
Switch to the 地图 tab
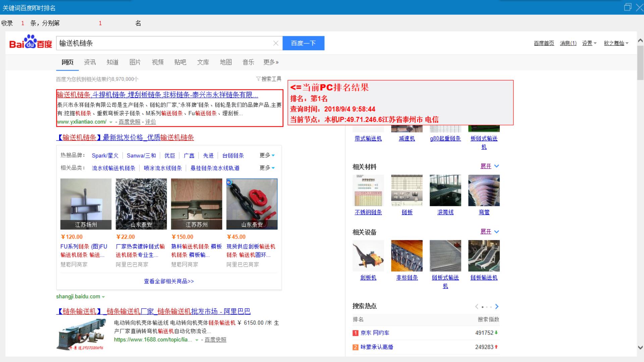(x=226, y=62)
